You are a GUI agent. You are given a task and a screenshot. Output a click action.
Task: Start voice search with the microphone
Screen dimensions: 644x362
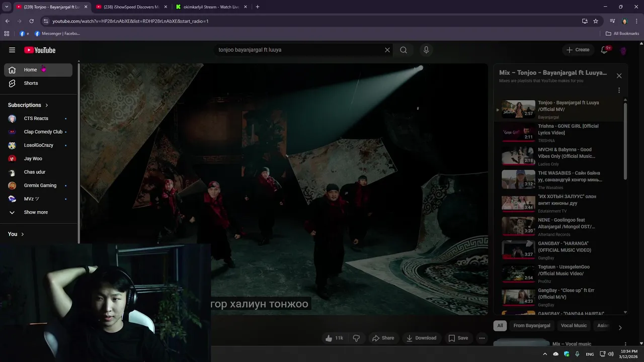[x=426, y=50]
